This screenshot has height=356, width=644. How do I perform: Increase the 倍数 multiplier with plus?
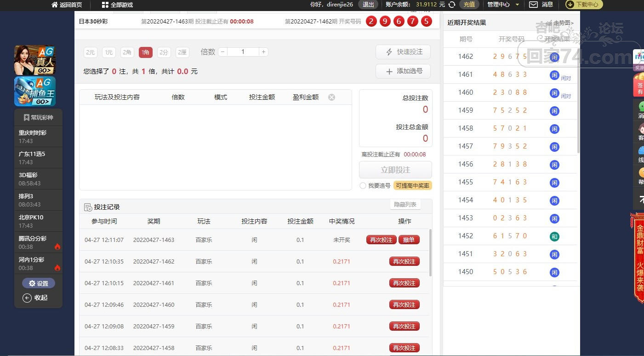pos(263,52)
